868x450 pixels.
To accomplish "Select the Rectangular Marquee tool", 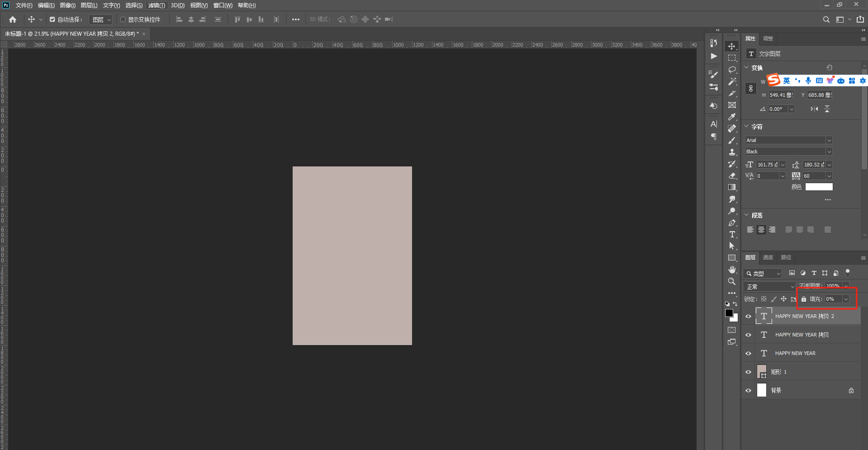I will click(x=732, y=58).
